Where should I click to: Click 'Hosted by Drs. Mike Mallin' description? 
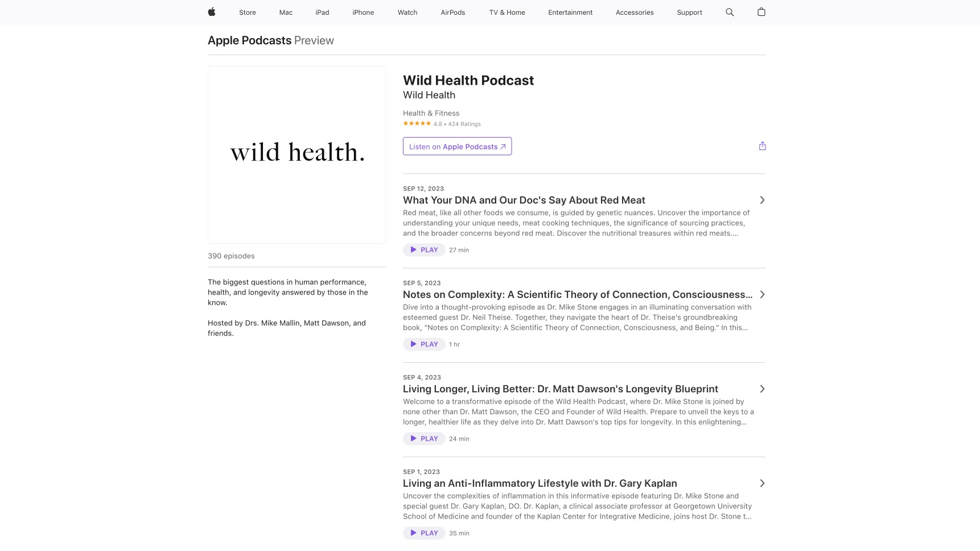[x=287, y=328]
